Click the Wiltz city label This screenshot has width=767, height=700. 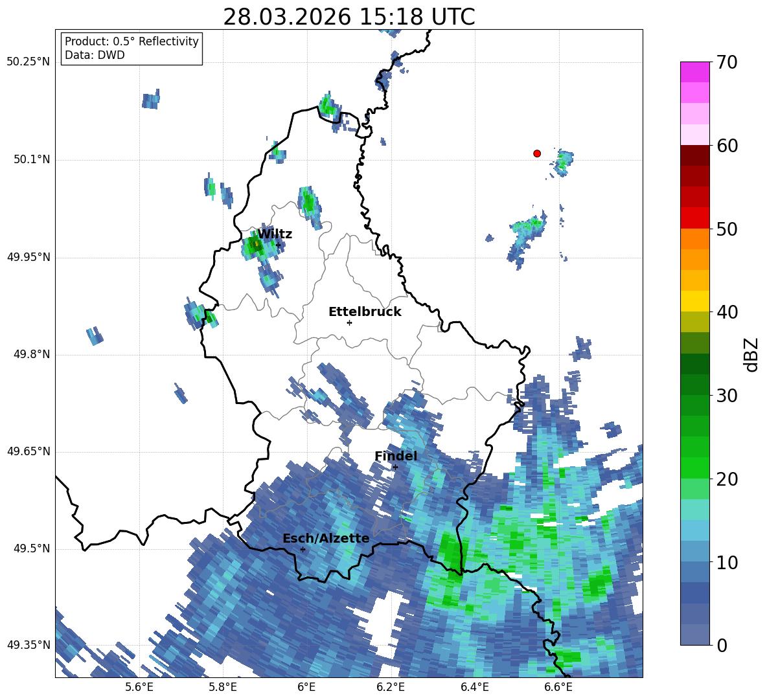(275, 234)
